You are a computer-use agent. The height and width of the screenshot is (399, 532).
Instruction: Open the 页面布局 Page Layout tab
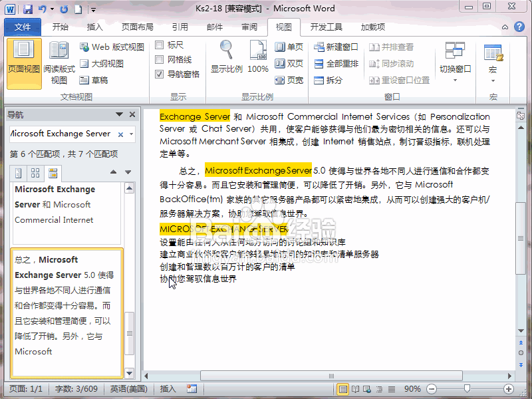(x=138, y=27)
